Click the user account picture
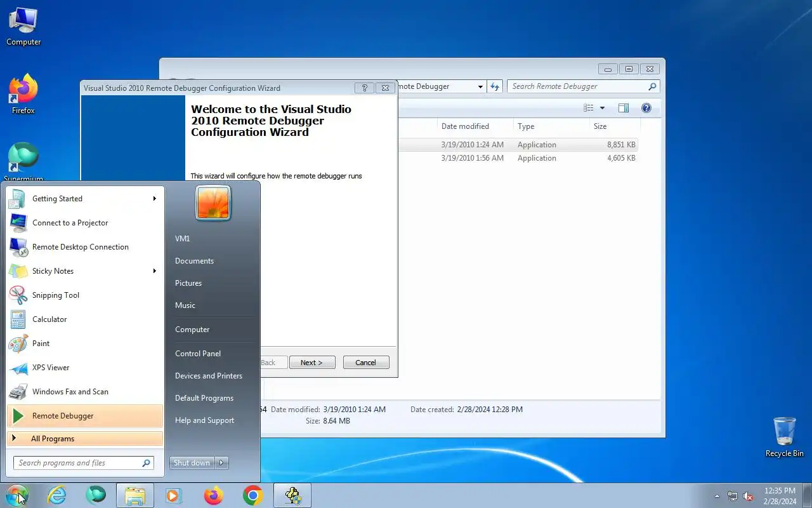 213,203
